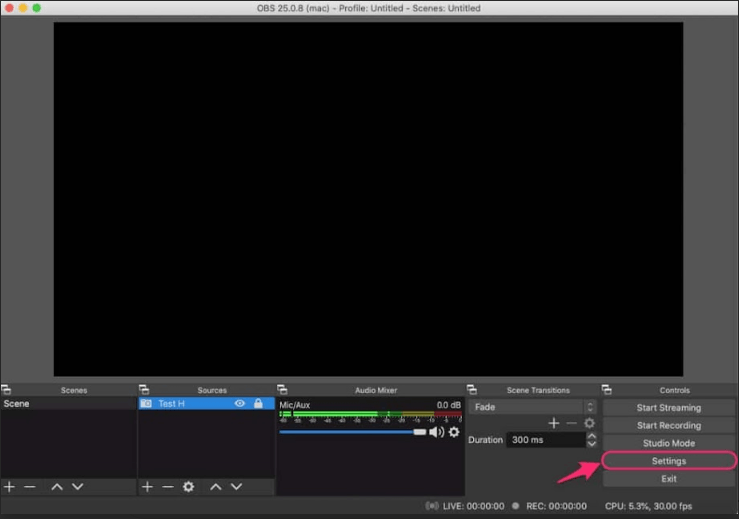739x519 pixels.
Task: Click the black preview canvas
Action: click(x=368, y=199)
